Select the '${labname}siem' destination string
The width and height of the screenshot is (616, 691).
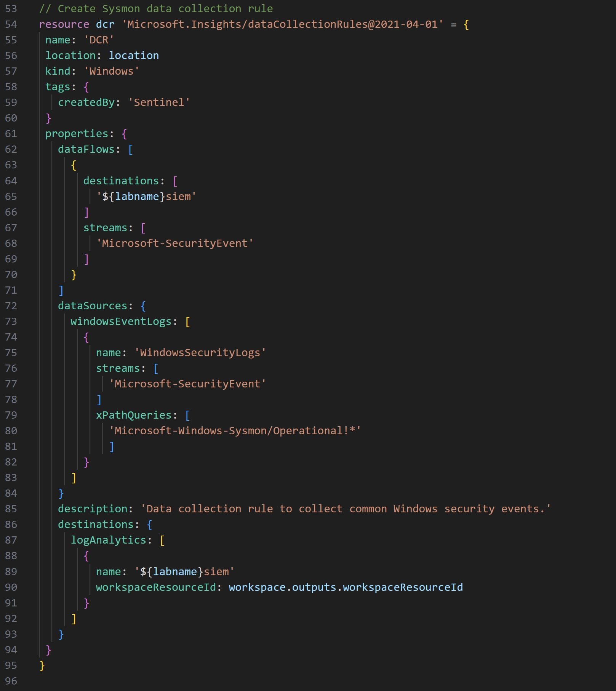coord(146,196)
